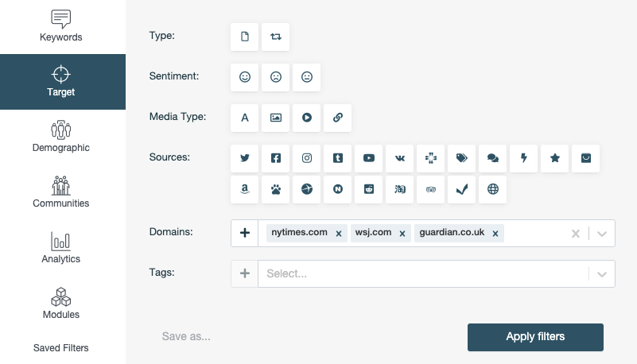Toggle the Twitter source filter
Viewport: 637px width, 364px height.
[245, 159]
